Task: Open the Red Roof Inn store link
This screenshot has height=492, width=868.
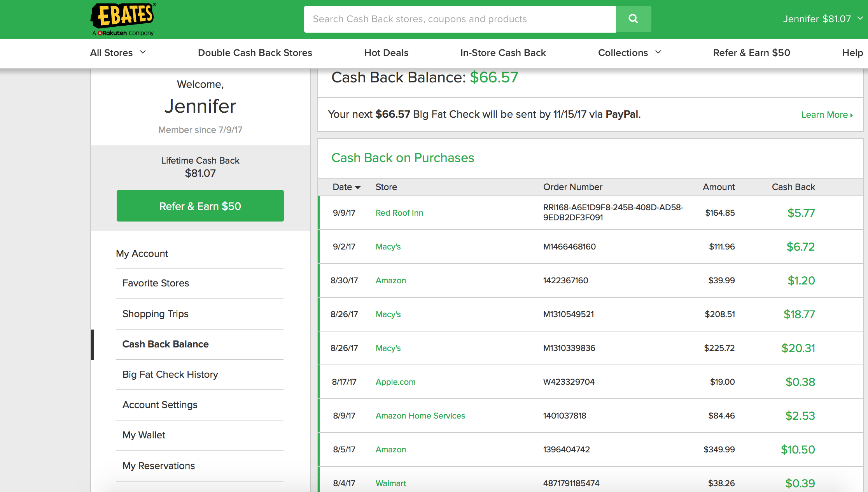Action: pyautogui.click(x=399, y=213)
